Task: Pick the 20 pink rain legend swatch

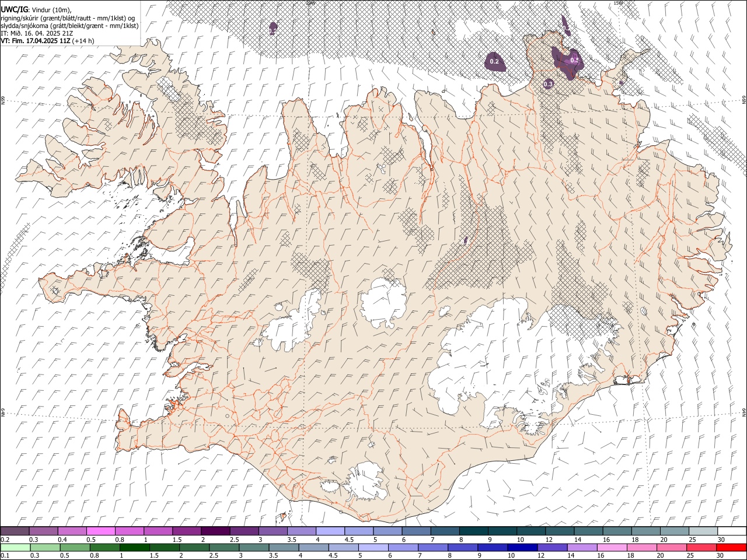Action: coord(671,548)
